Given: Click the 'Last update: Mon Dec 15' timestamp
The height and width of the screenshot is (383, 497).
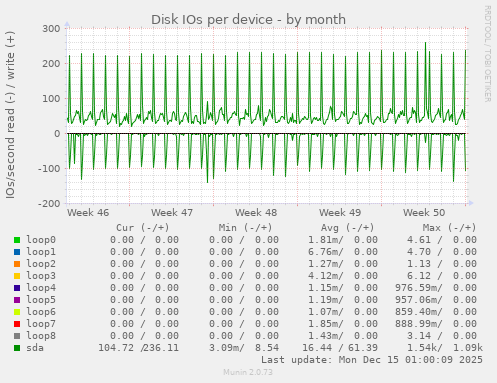Looking at the screenshot, I should pyautogui.click(x=372, y=360).
